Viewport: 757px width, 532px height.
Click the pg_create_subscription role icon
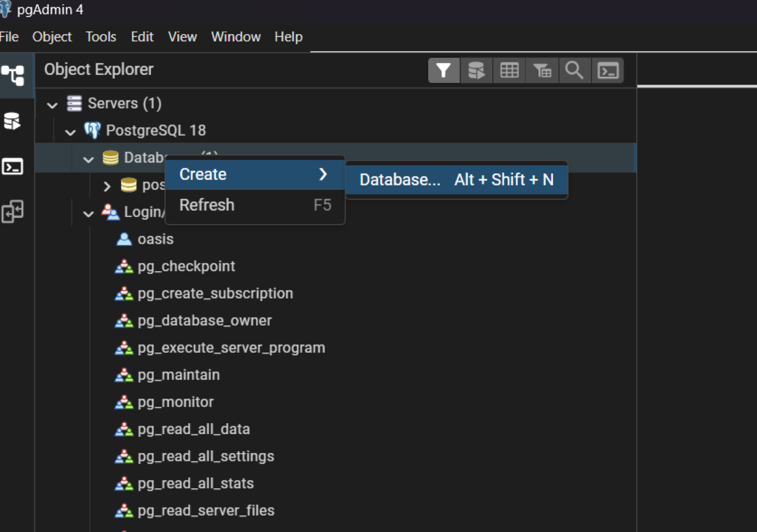(x=124, y=293)
